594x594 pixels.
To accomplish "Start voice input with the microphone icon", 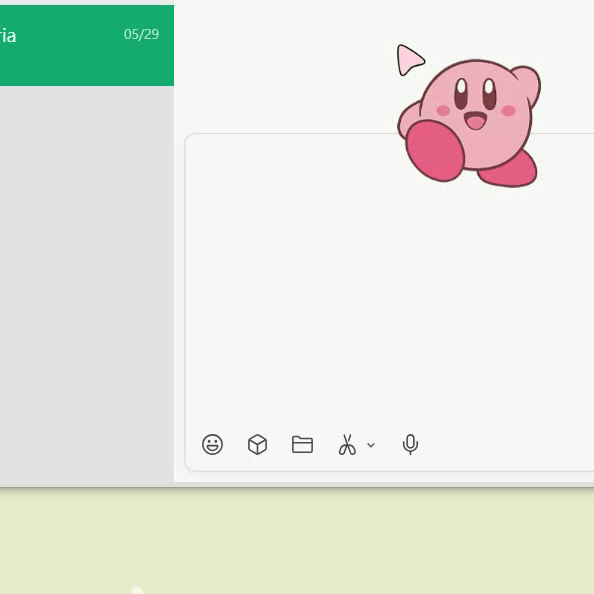I will click(x=410, y=444).
